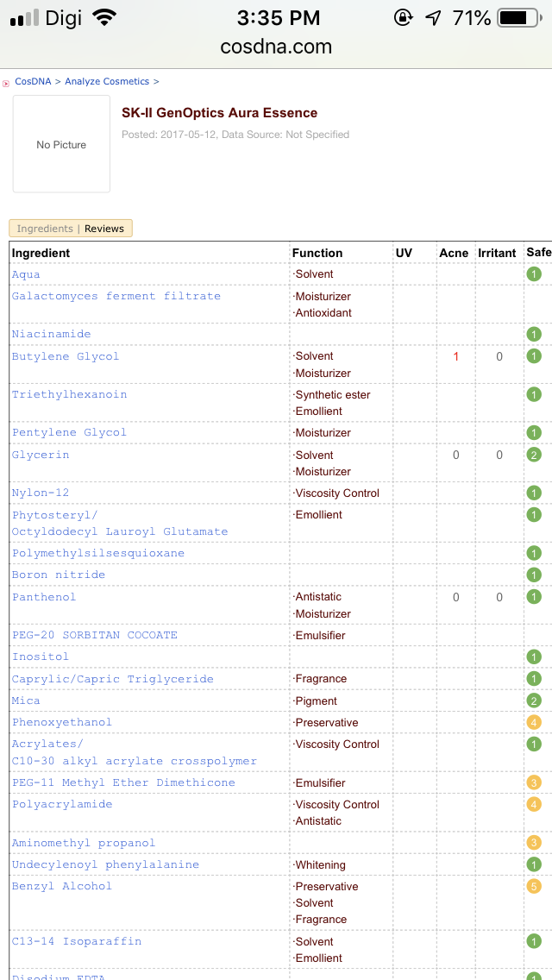Click the Polymethylsilsesquioxane safety badge

coord(534,553)
